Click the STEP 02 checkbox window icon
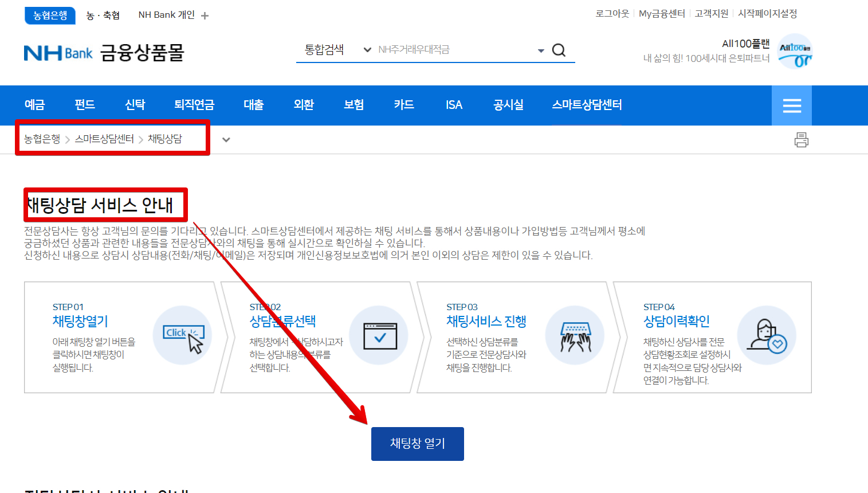 379,335
